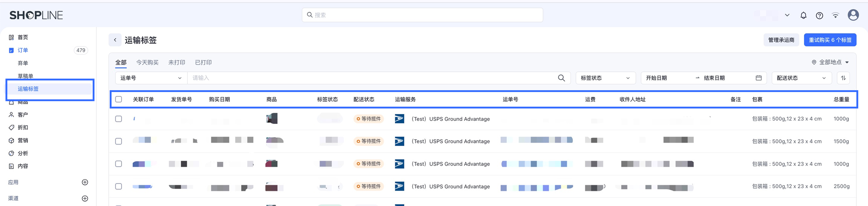Go back with the arrow beside 运输标签

[115, 40]
